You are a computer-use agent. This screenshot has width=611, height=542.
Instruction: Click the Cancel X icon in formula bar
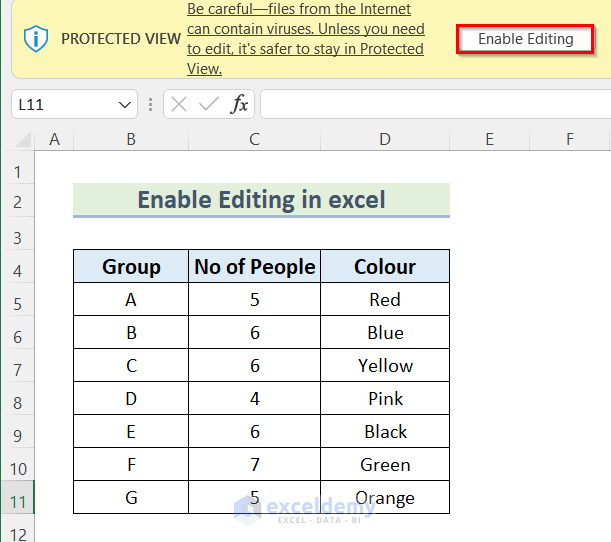pyautogui.click(x=179, y=104)
